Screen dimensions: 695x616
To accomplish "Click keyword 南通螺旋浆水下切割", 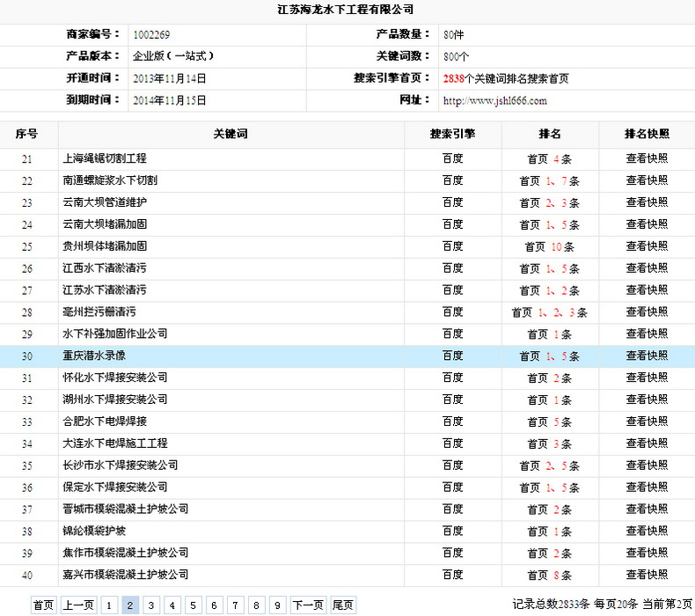I will 110,180.
